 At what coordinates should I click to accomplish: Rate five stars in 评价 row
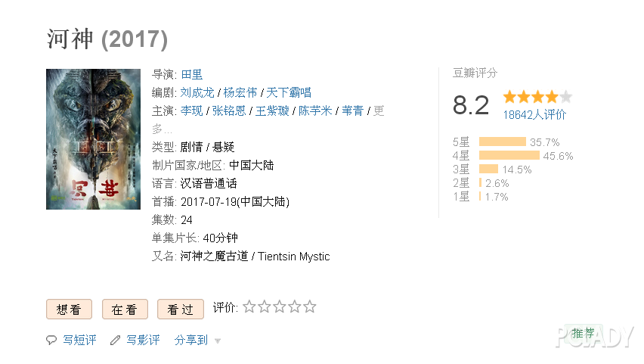(310, 306)
